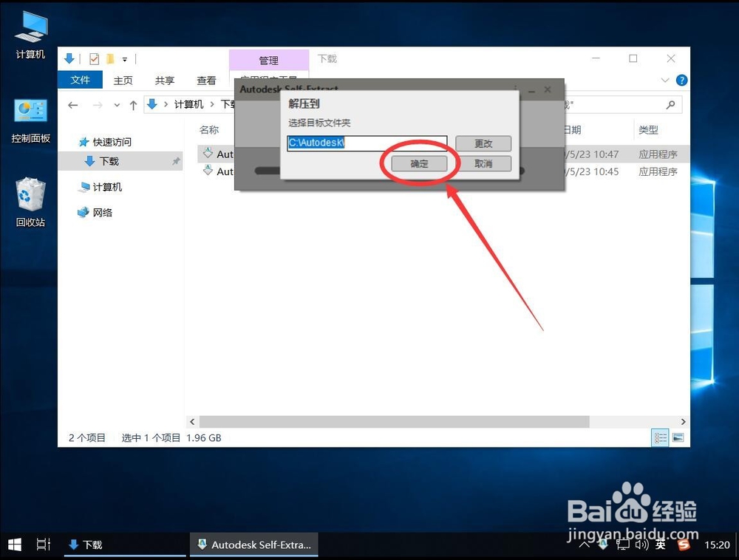Viewport: 739px width, 560px height.
Task: Open 控制面板 from the desktop
Action: pos(30,118)
